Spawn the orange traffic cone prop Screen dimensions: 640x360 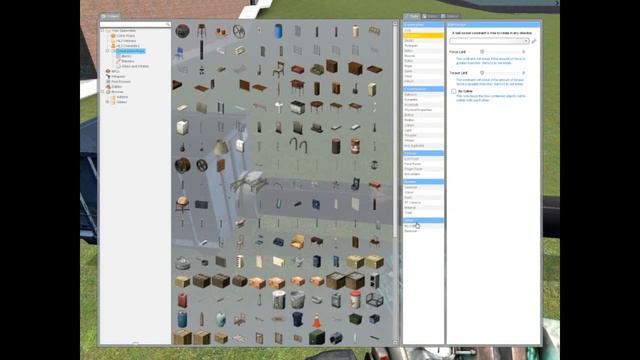pyautogui.click(x=317, y=319)
